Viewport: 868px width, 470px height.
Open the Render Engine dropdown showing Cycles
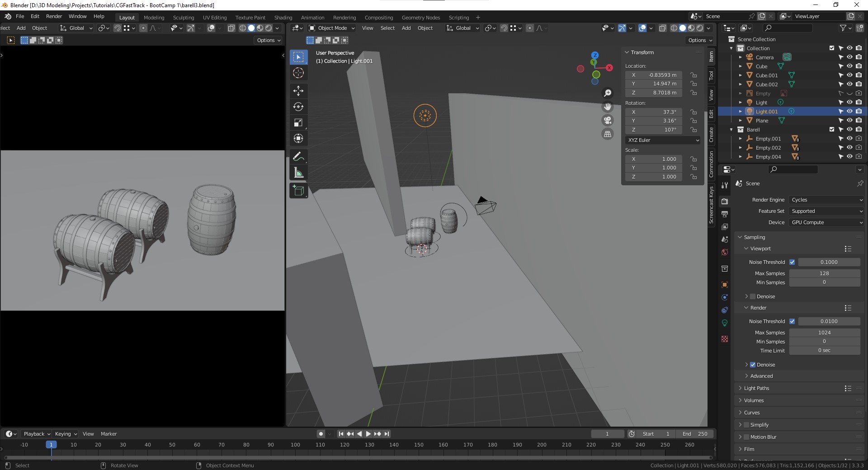826,200
